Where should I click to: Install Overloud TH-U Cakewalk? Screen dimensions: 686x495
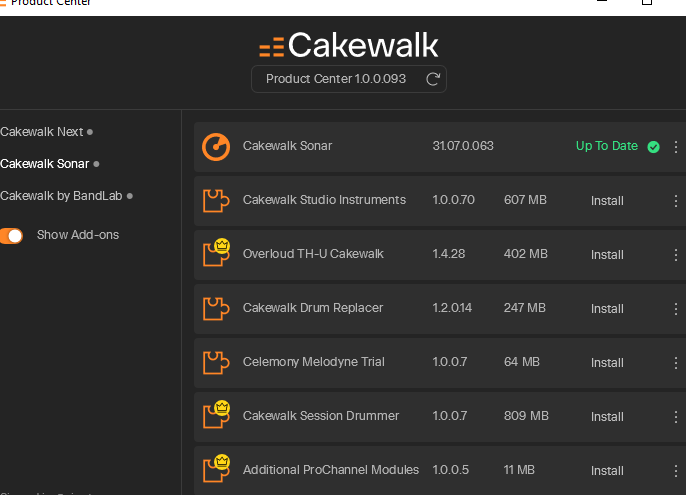(607, 255)
